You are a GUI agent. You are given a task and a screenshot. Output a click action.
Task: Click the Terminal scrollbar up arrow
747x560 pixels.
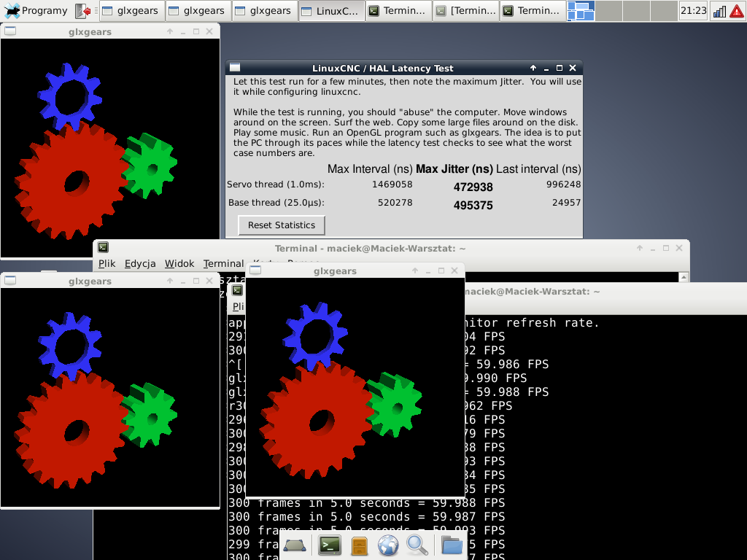pyautogui.click(x=684, y=276)
